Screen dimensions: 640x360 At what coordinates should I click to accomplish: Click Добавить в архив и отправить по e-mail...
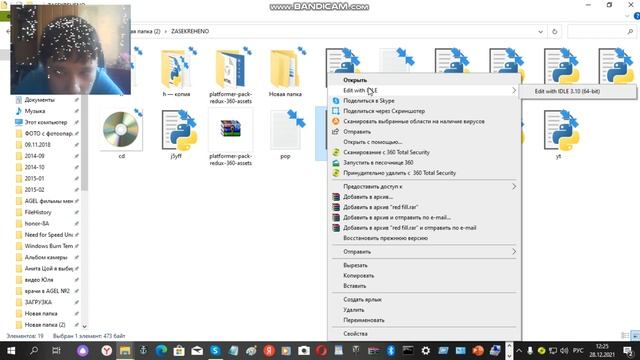click(397, 218)
